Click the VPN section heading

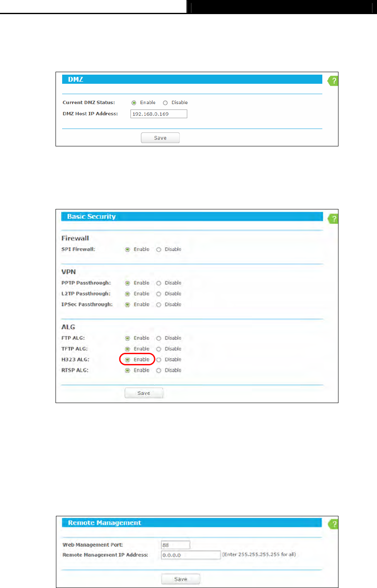tap(68, 272)
